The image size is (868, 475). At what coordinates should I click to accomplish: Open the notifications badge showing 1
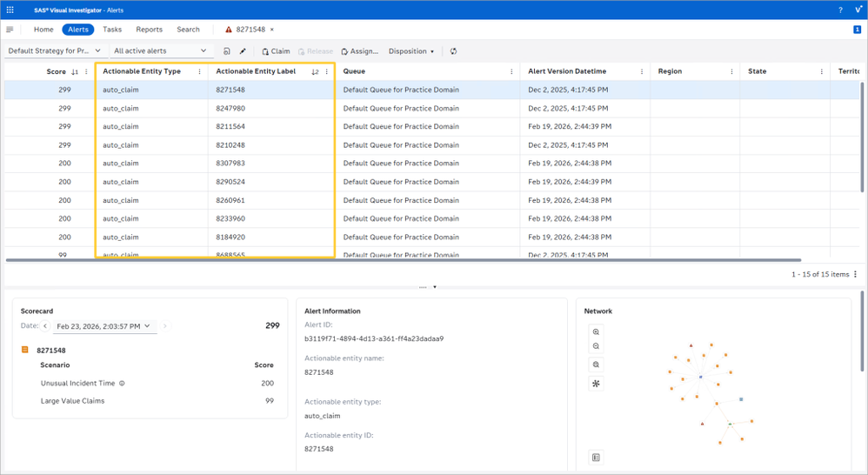(x=857, y=30)
